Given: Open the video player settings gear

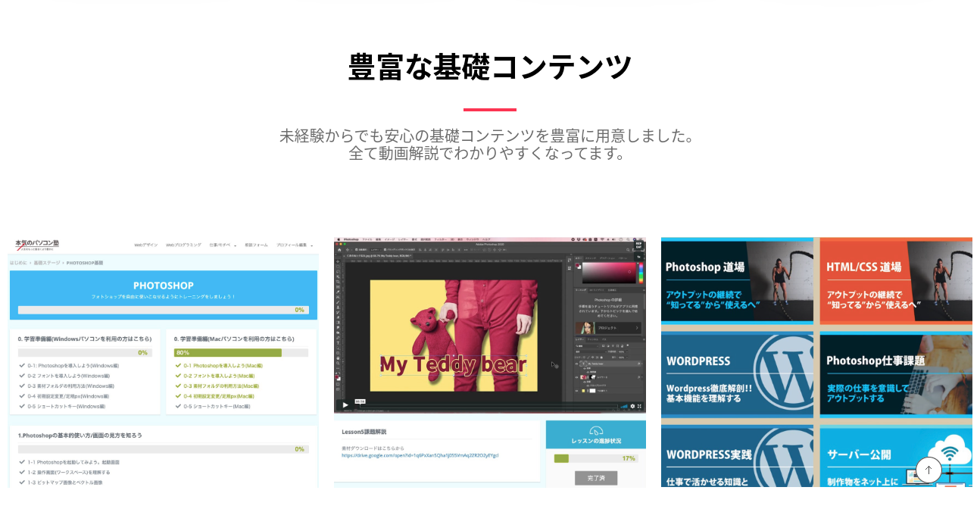Looking at the screenshot, I should coord(632,406).
